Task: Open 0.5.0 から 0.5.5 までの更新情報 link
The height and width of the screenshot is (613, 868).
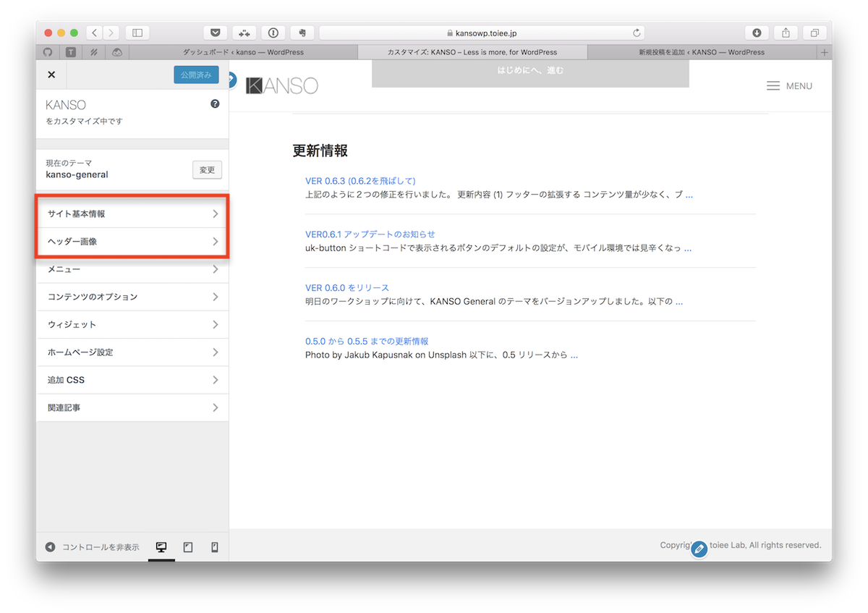Action: (x=367, y=342)
